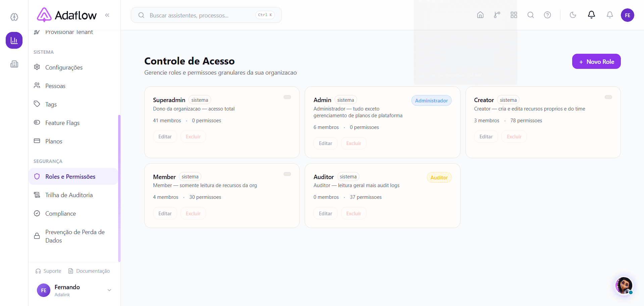Open Compliance page
This screenshot has width=644, height=306.
point(73,214)
